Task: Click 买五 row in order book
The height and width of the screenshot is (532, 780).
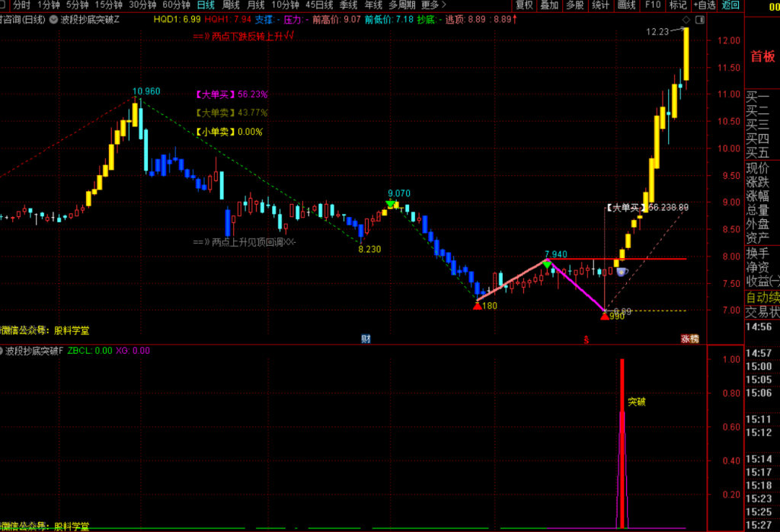Action: point(758,153)
